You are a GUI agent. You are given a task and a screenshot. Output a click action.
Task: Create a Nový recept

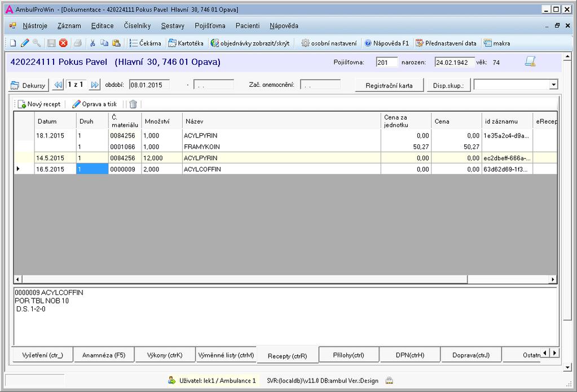(39, 104)
